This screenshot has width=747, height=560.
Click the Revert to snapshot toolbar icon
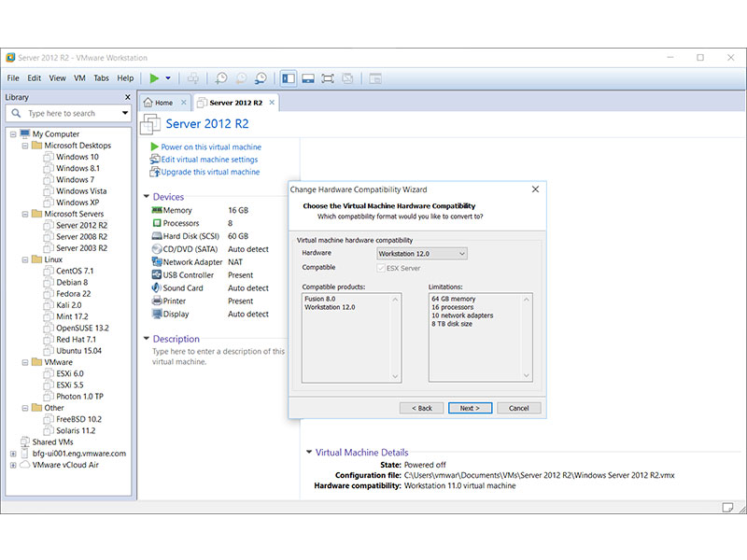click(x=241, y=78)
